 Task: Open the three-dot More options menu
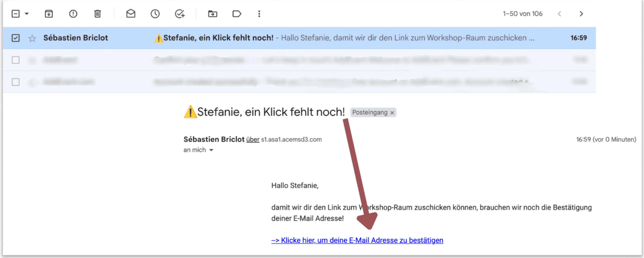pyautogui.click(x=259, y=14)
